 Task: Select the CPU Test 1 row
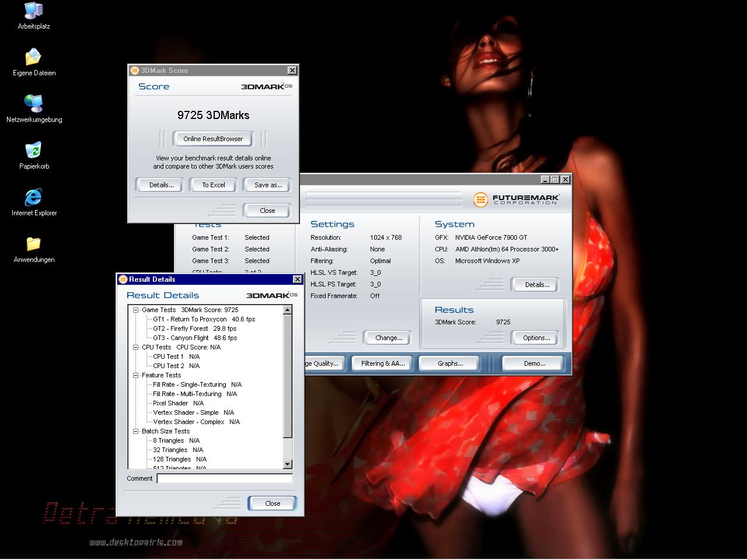pyautogui.click(x=176, y=357)
